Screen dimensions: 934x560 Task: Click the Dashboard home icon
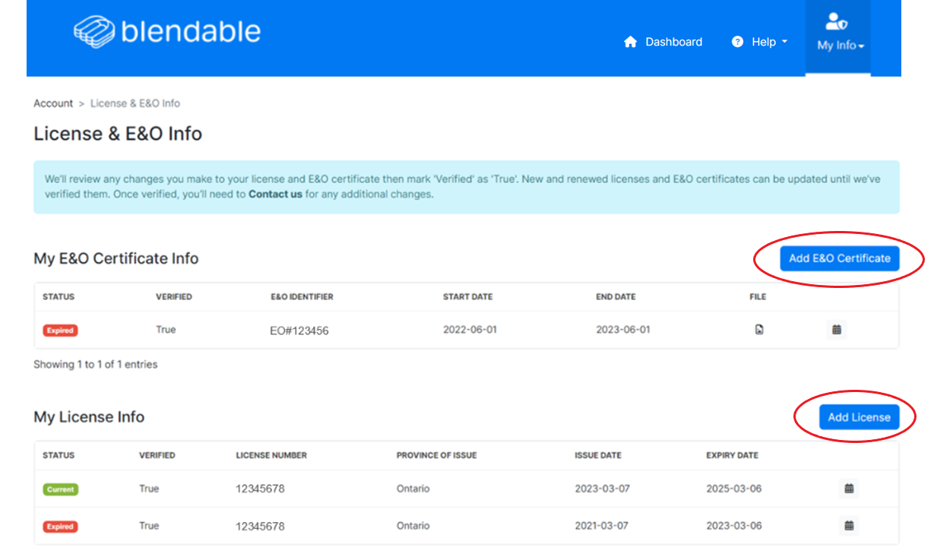pos(631,42)
